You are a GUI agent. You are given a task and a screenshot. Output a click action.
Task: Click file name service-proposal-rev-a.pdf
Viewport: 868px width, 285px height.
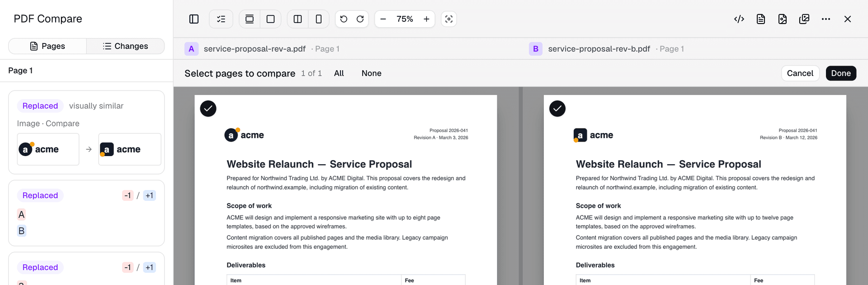[255, 49]
